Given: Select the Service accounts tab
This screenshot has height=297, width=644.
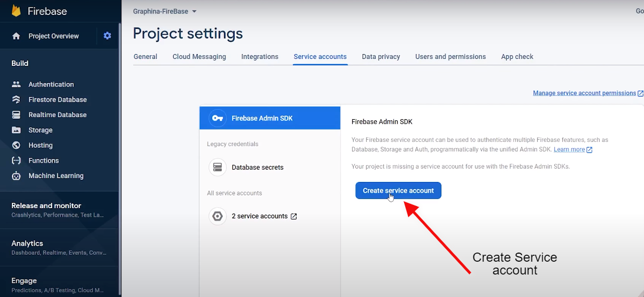Looking at the screenshot, I should (x=320, y=57).
